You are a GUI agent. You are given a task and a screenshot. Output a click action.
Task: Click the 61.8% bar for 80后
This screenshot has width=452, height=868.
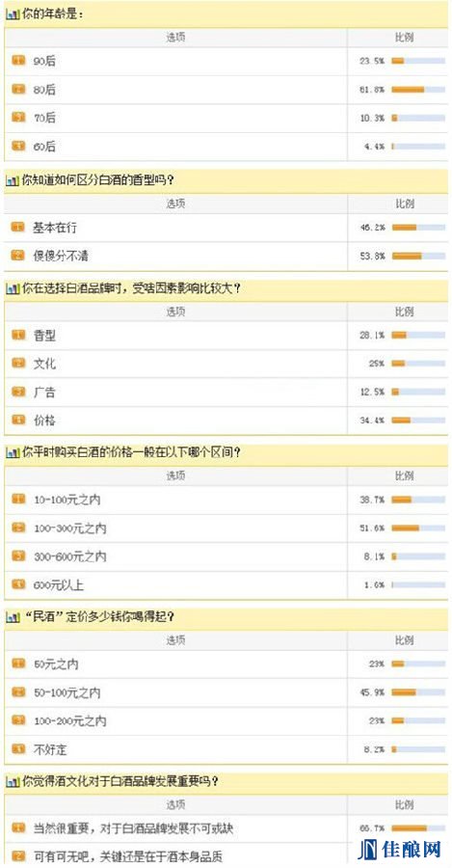coord(418,89)
